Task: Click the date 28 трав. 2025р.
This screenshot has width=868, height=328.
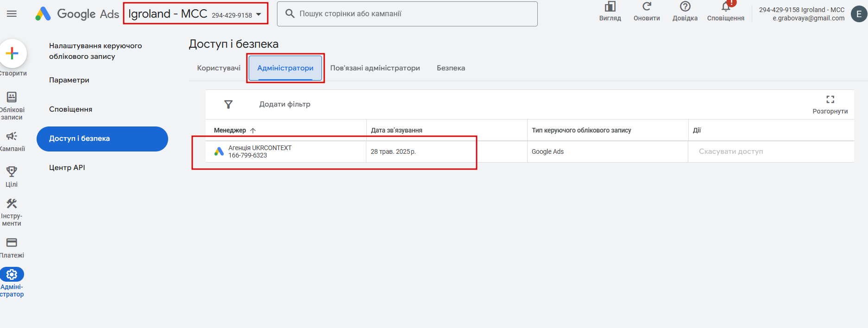Action: [x=393, y=151]
